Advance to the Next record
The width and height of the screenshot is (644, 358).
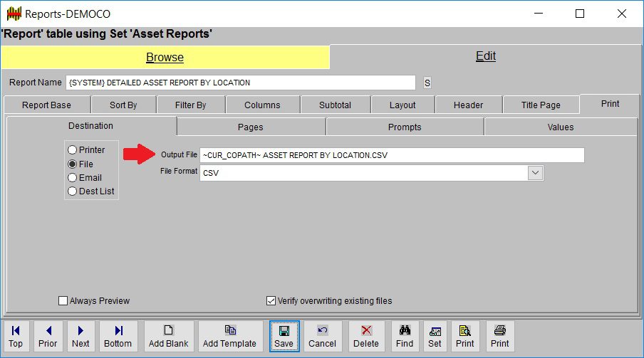point(80,336)
